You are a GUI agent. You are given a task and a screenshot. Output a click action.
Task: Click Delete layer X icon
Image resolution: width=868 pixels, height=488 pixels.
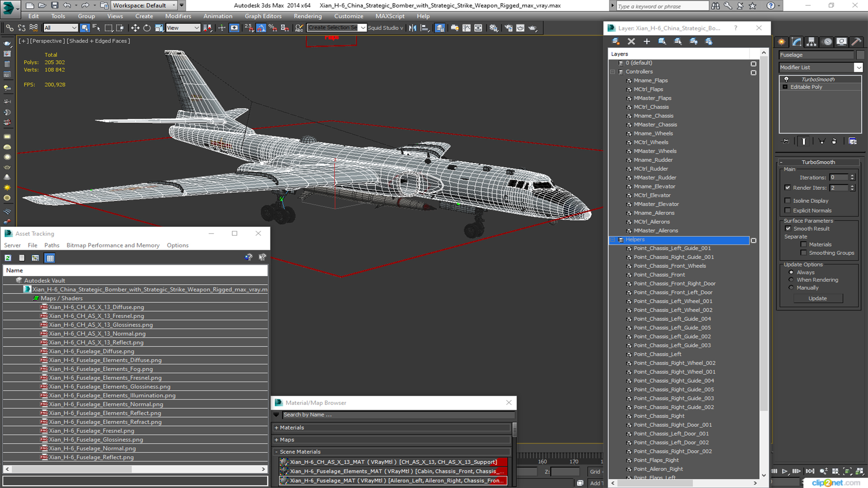click(x=631, y=41)
